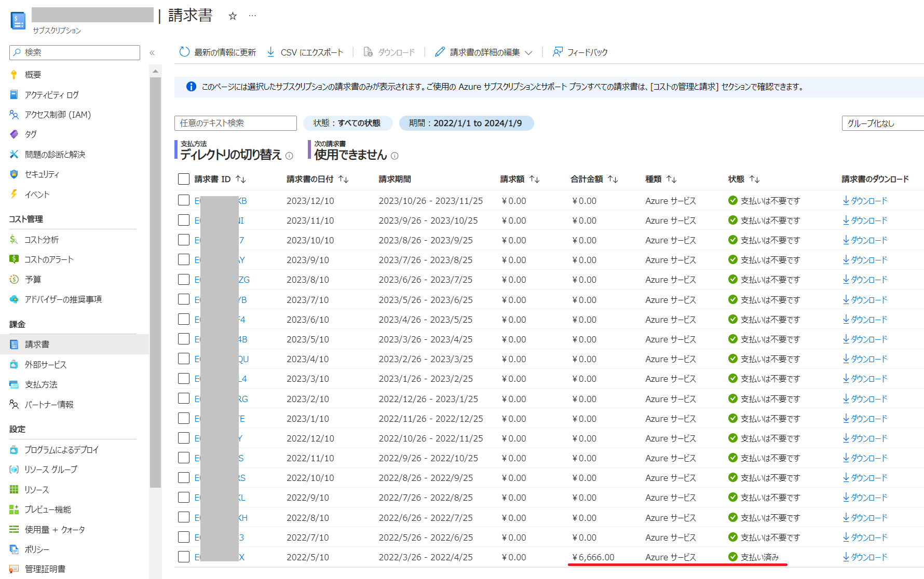Viewport: 924px width, 579px height.
Task: Click the info icon next to ディレクトリの切り替え
Action: click(290, 156)
